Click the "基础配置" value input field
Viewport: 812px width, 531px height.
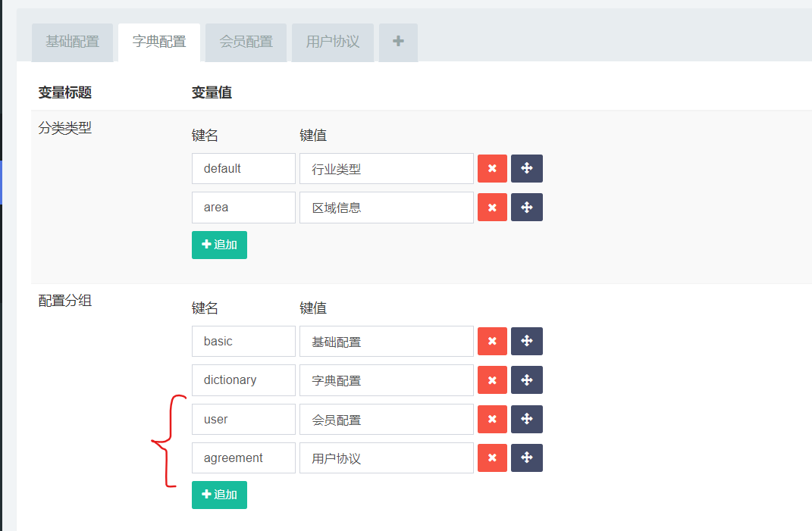click(x=386, y=341)
